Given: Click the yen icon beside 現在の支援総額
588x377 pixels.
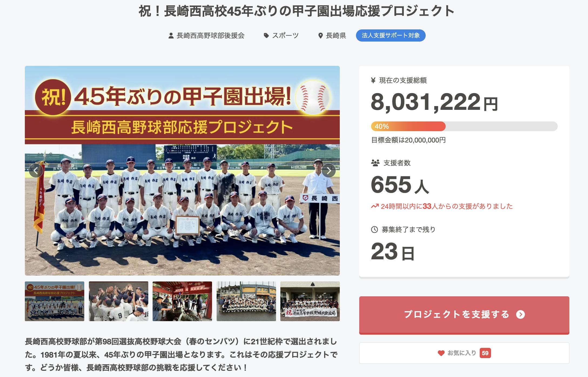Looking at the screenshot, I should point(373,80).
